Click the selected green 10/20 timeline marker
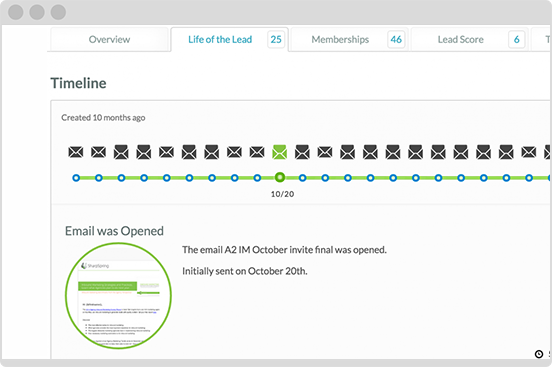Screen dimensions: 552x368 [280, 177]
